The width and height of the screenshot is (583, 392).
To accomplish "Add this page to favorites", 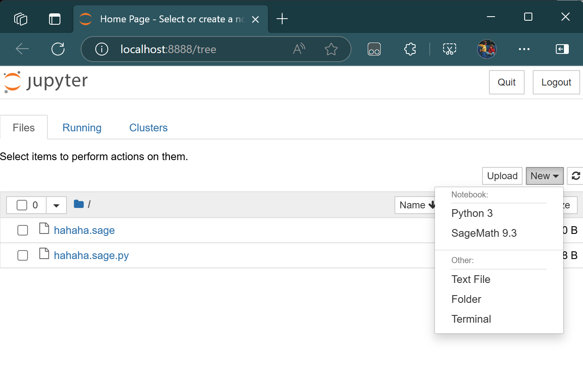I will [x=331, y=49].
